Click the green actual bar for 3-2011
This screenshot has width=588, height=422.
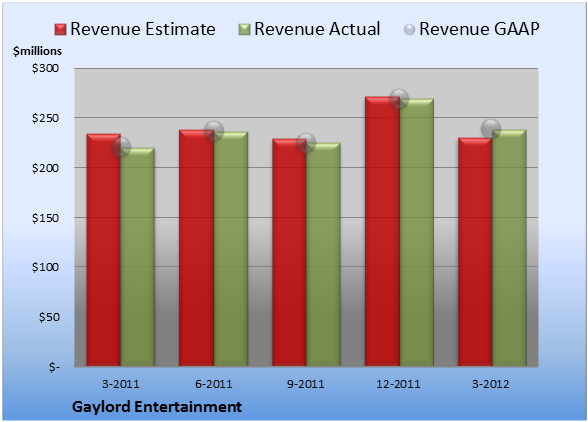click(x=138, y=257)
